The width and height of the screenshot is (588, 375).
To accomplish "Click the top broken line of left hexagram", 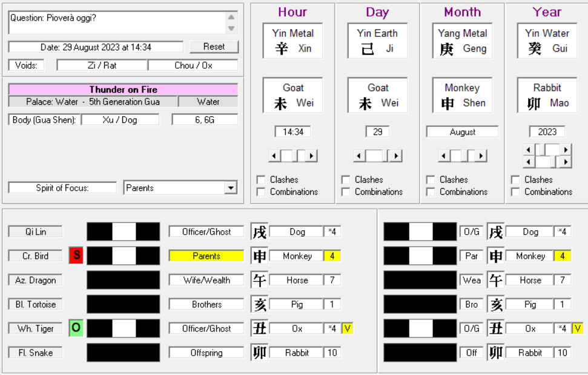I will click(124, 232).
